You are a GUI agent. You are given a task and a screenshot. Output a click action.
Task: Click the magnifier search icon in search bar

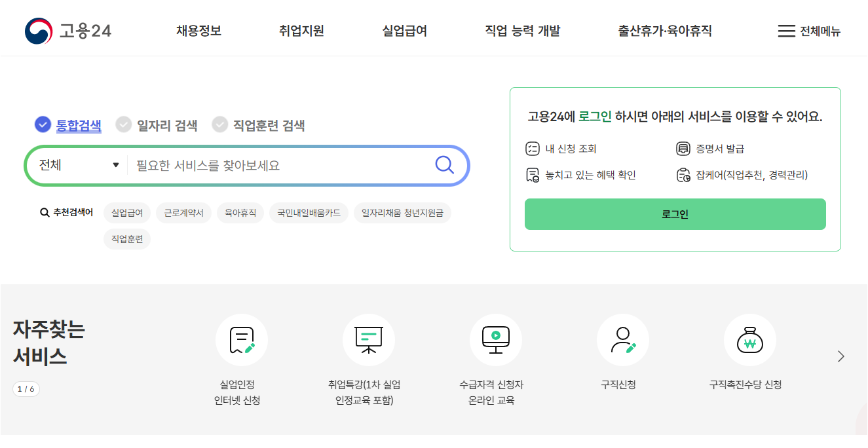click(x=445, y=165)
